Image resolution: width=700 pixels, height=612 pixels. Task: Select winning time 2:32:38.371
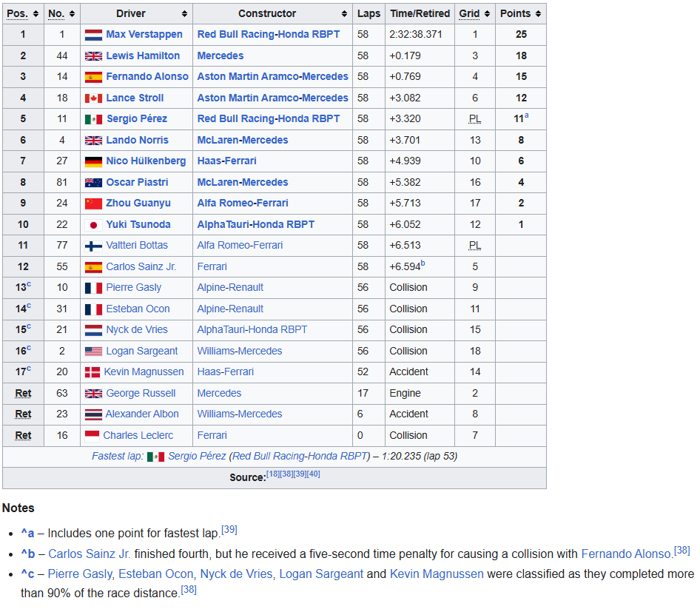click(x=416, y=34)
